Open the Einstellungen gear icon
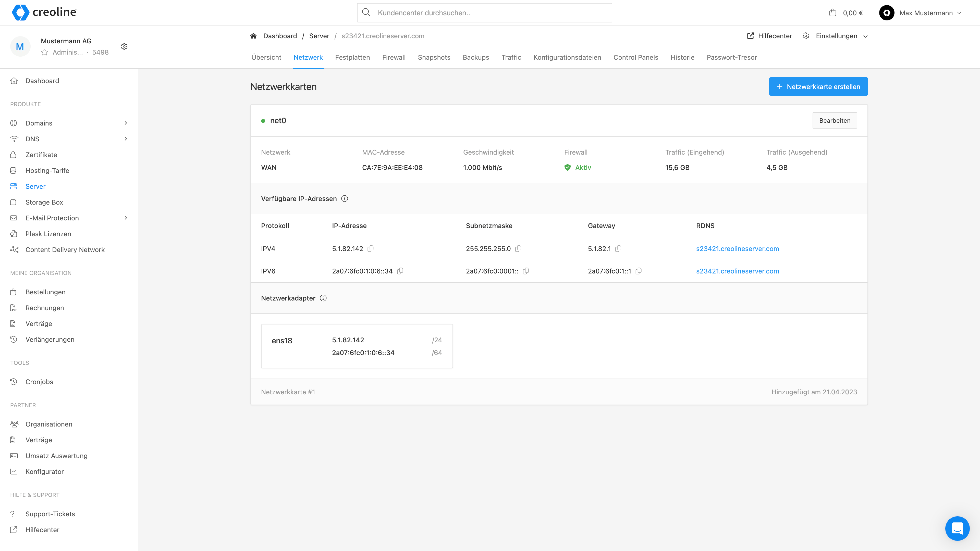Screen dimensions: 980x551 (805, 36)
